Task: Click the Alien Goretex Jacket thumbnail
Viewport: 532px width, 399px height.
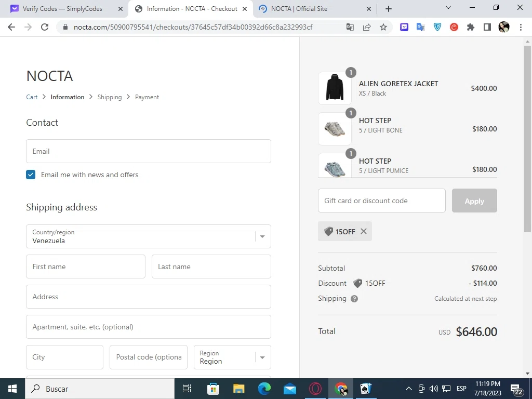Action: coord(335,88)
